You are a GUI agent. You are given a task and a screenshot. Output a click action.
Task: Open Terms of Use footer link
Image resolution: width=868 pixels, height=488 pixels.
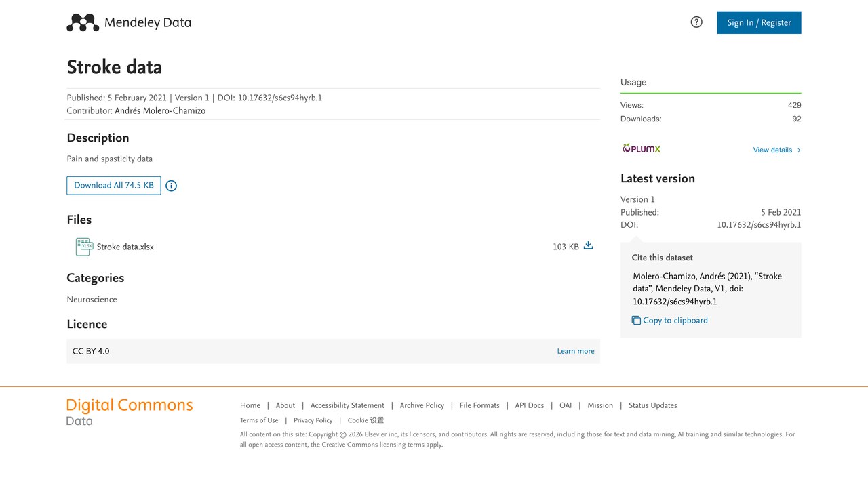click(x=259, y=420)
